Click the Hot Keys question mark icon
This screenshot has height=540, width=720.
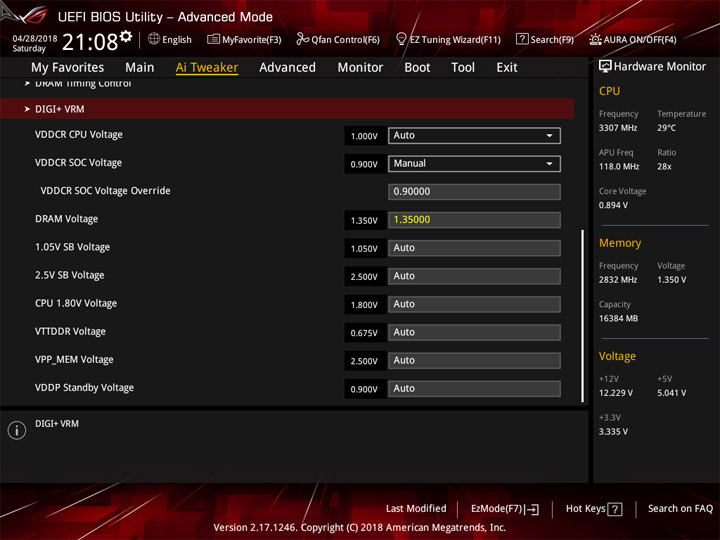coord(615,509)
